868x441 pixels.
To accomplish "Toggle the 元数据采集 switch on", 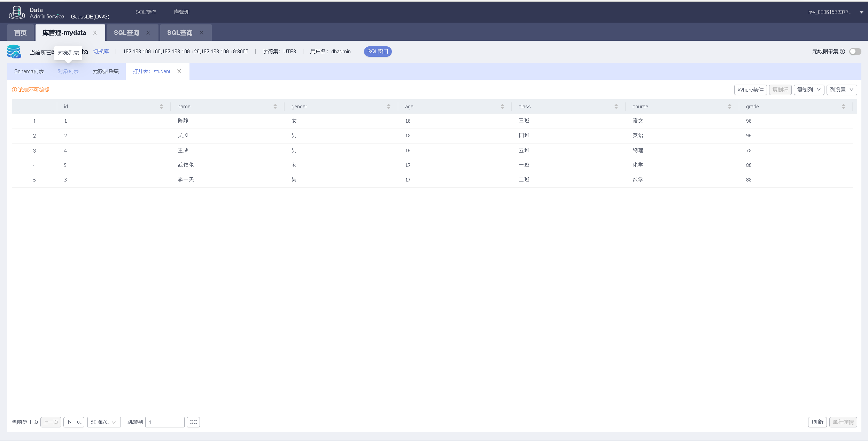I will pos(855,52).
